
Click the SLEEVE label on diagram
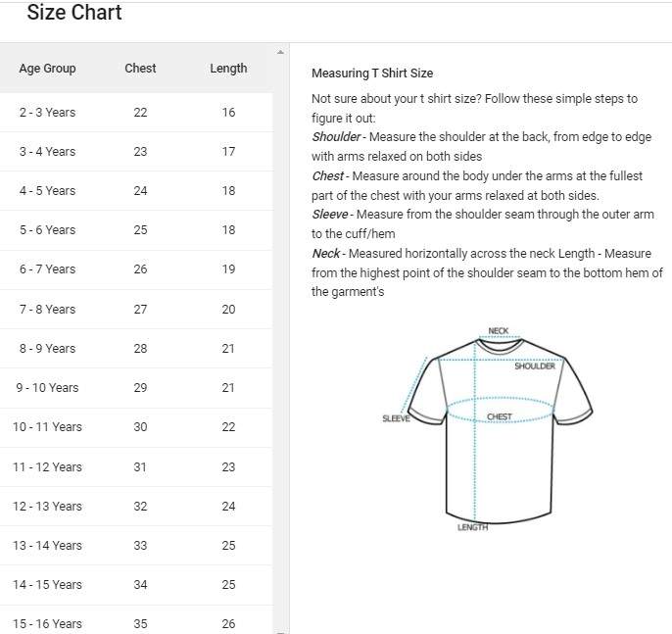click(396, 418)
